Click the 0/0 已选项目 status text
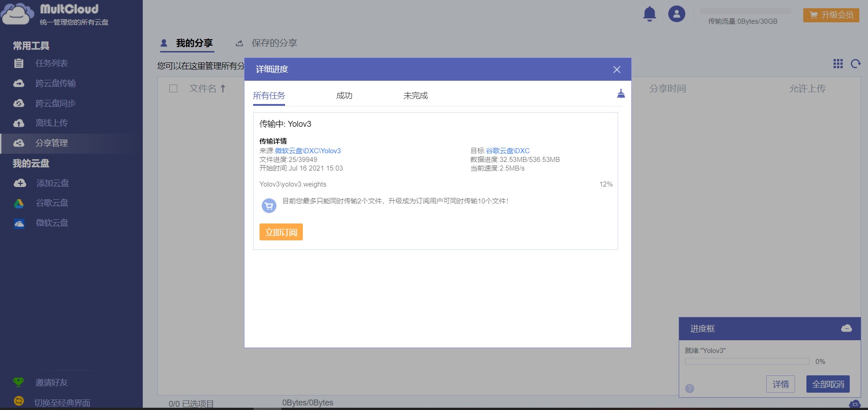Screen dimensions: 868x410 pyautogui.click(x=191, y=404)
